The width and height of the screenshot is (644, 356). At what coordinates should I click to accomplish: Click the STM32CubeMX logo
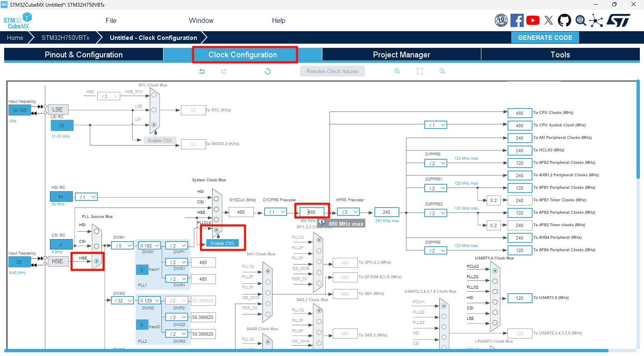coord(17,21)
